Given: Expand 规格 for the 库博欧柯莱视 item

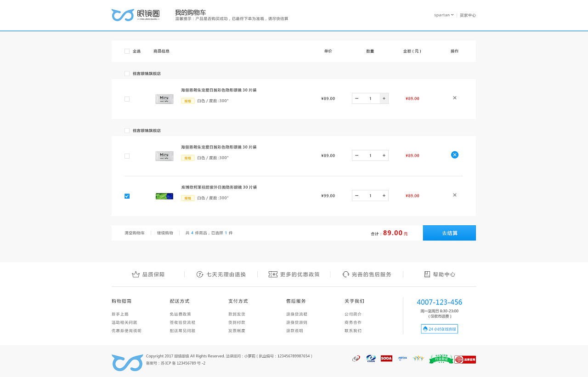Looking at the screenshot, I should pos(187,198).
